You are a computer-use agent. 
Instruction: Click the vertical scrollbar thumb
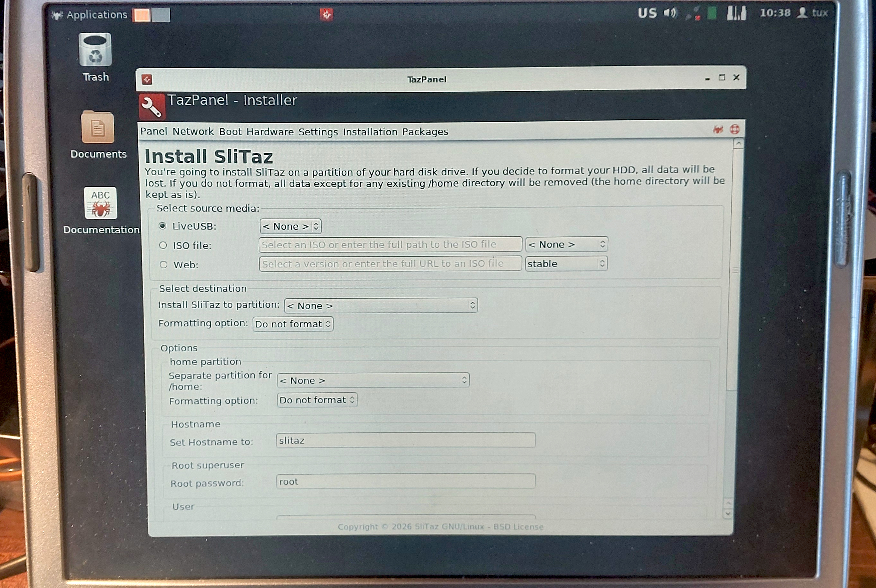(735, 269)
